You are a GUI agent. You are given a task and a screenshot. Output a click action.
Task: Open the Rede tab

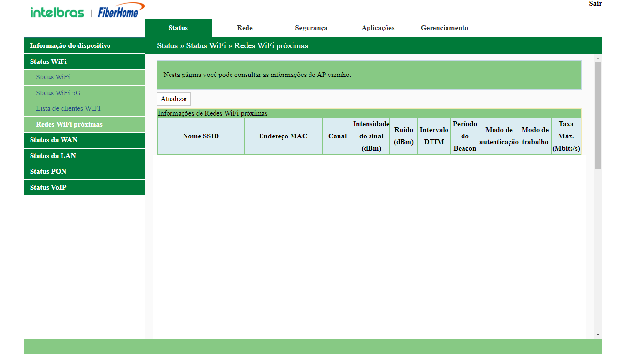(x=245, y=28)
